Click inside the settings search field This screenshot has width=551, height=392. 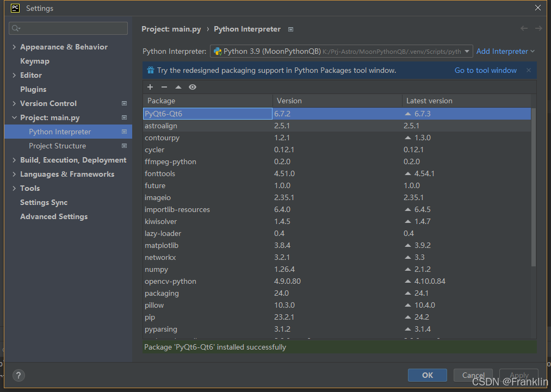click(68, 28)
